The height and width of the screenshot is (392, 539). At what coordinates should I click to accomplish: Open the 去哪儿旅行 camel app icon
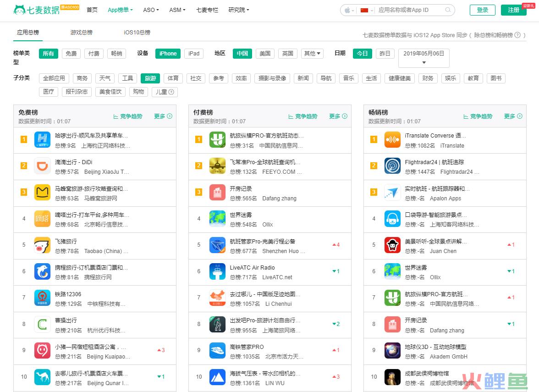click(x=42, y=377)
